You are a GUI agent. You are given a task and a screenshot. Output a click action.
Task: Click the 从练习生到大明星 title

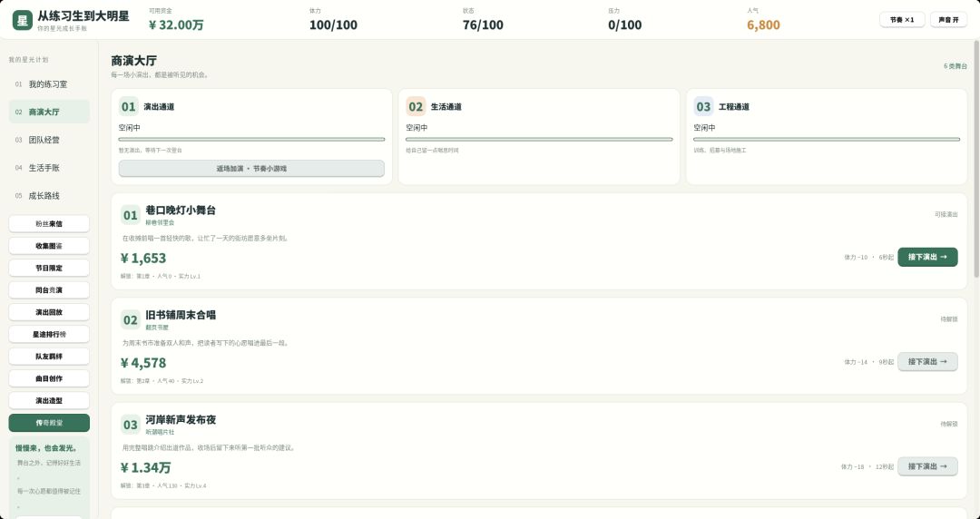(83, 16)
